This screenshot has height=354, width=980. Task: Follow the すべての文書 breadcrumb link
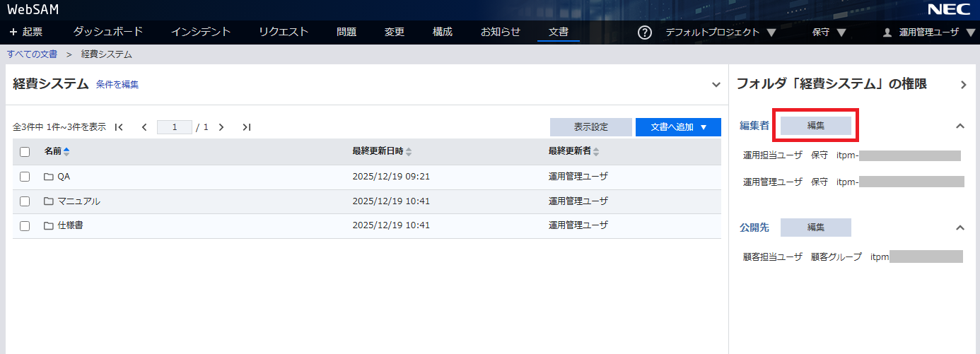point(32,54)
